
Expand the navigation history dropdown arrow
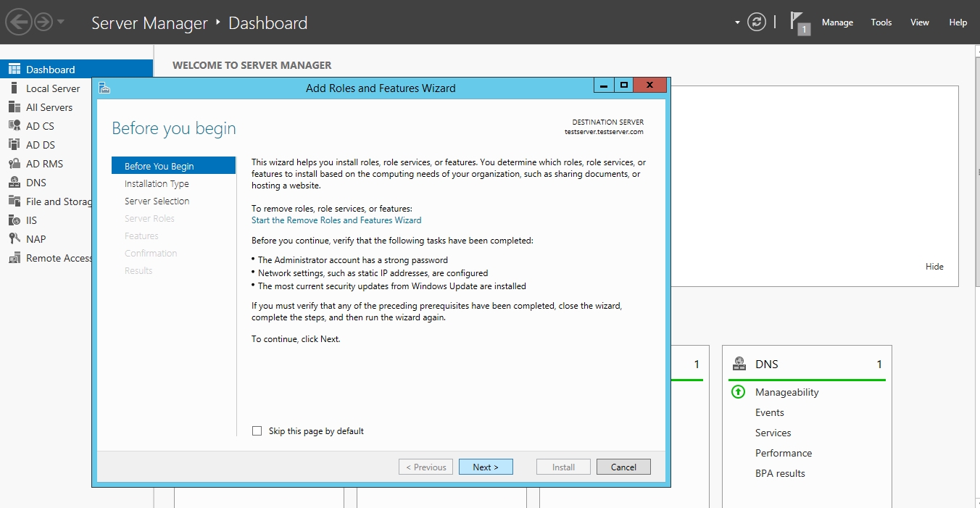click(x=61, y=22)
